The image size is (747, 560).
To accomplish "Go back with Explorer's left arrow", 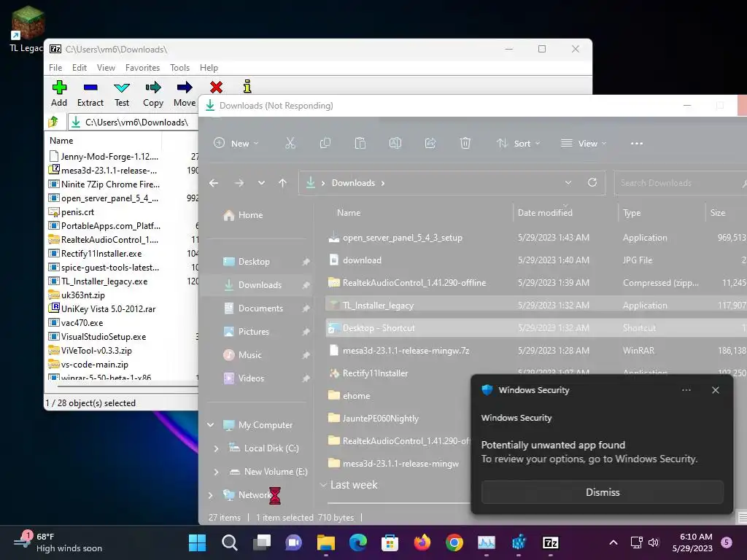I will point(214,183).
